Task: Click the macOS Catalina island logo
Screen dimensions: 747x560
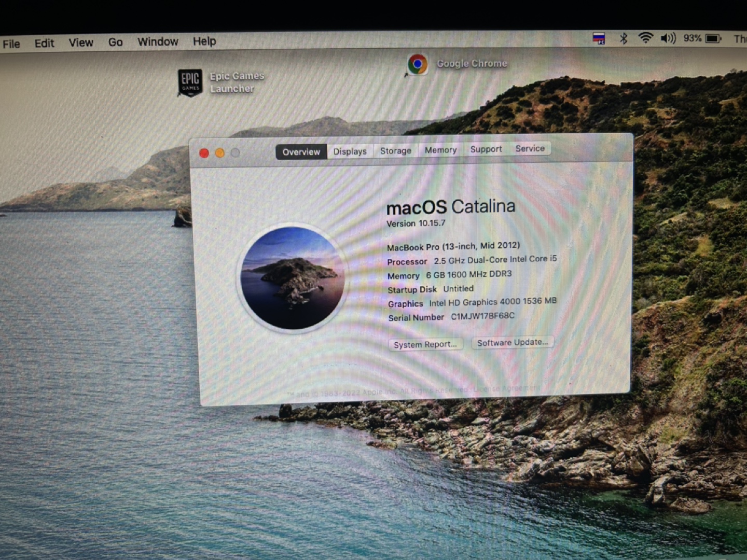Action: click(x=292, y=278)
